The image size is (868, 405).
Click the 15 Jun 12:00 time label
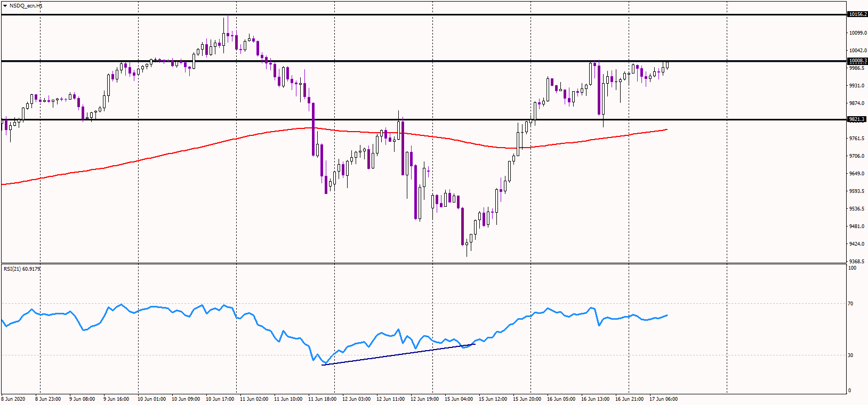pos(493,399)
